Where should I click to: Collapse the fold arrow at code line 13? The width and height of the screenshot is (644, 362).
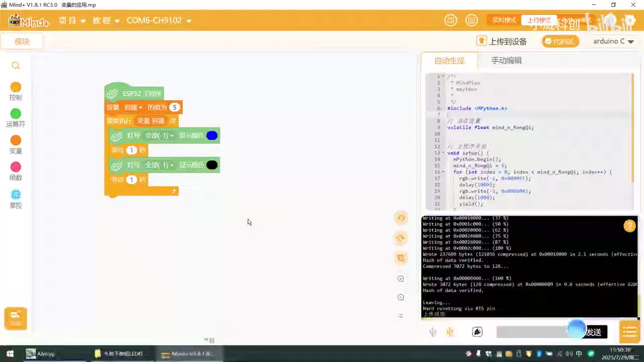pos(443,153)
